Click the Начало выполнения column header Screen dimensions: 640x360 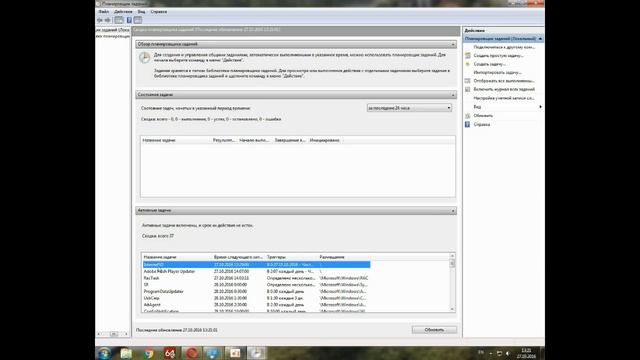tap(255, 140)
